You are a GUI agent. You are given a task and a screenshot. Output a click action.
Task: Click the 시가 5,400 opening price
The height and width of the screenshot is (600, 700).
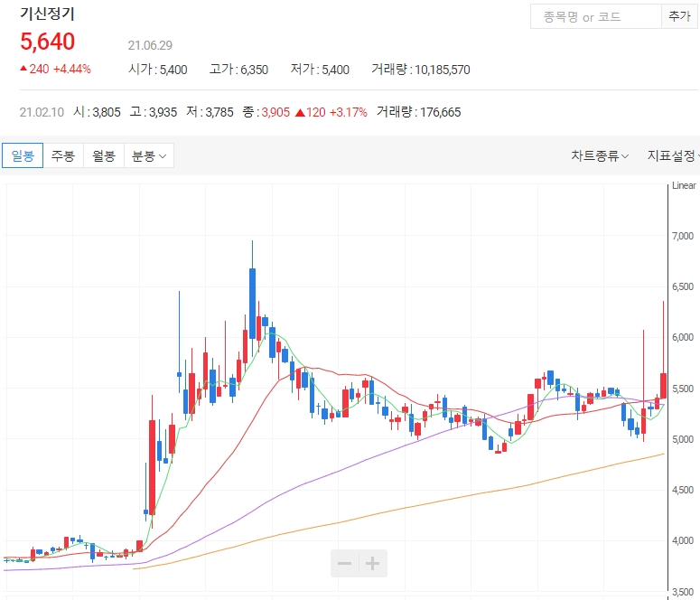point(157,70)
